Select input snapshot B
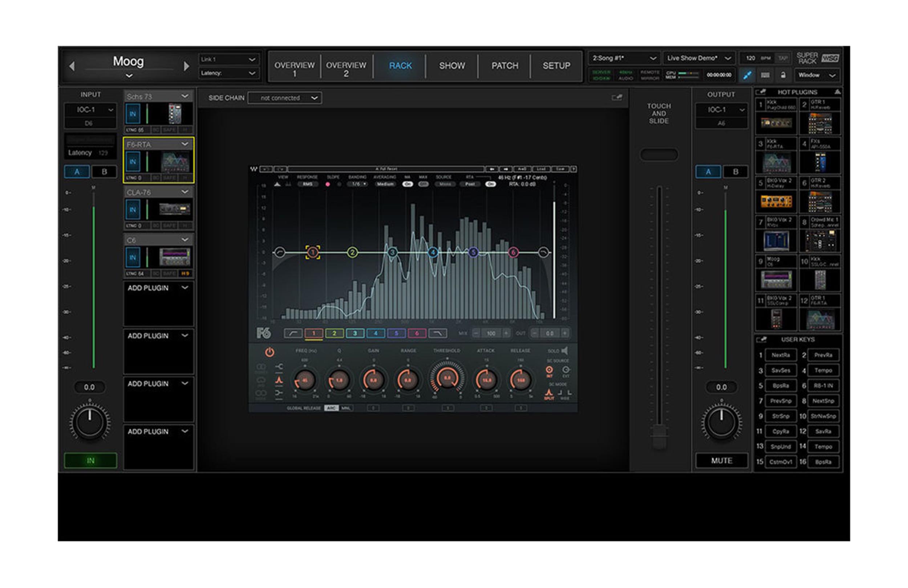The height and width of the screenshot is (588, 908). pos(104,172)
